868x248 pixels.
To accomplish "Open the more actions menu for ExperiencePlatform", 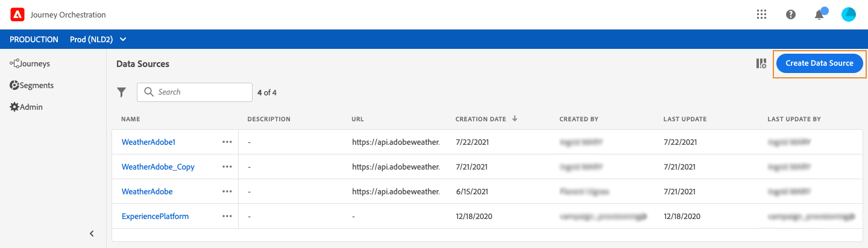I will pos(227,217).
